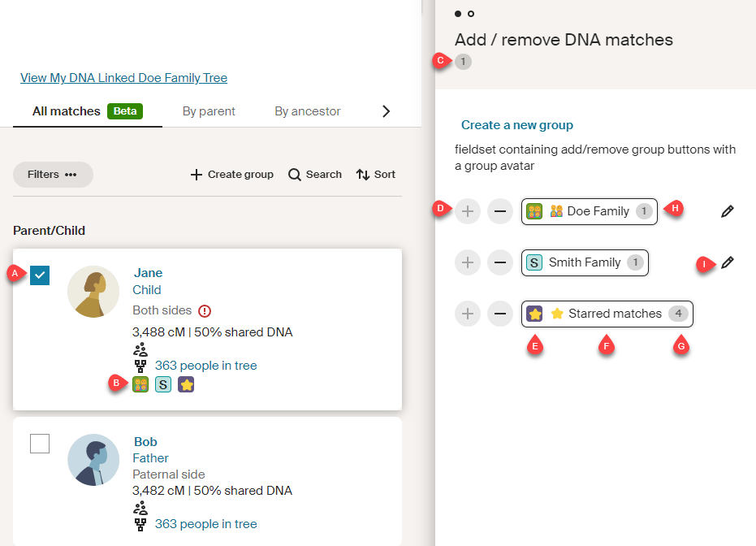Click the Smith Family "S" group avatar
The image size is (756, 546).
(534, 262)
